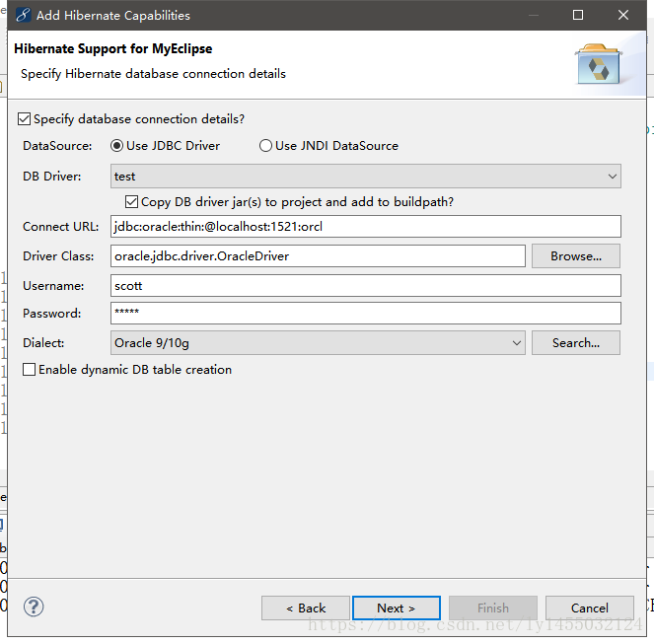Cancel the Add Hibernate Capabilities wizard

(590, 608)
